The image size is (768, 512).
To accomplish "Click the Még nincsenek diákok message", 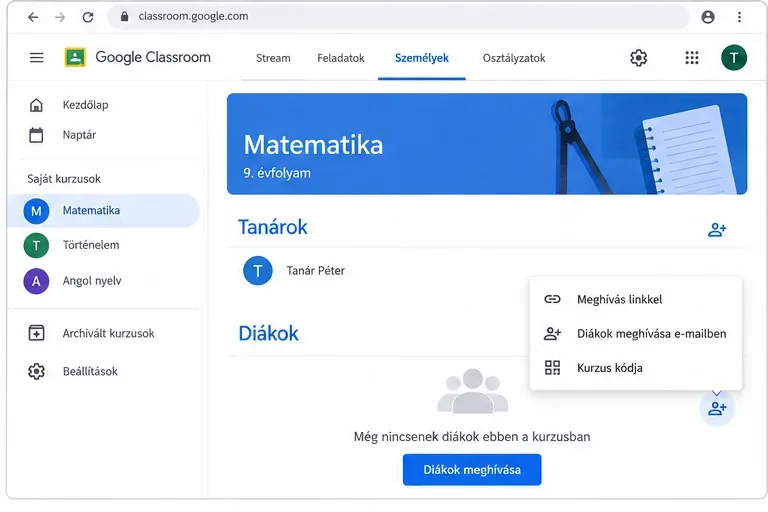I will (472, 437).
